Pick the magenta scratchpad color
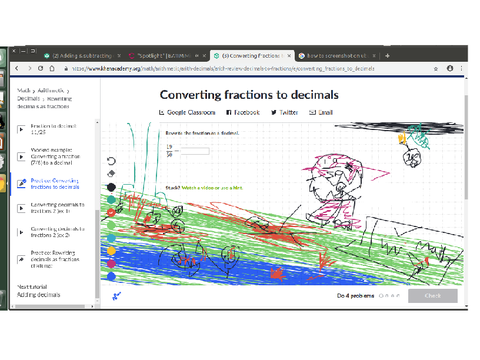480x360 pixels. coord(111,263)
